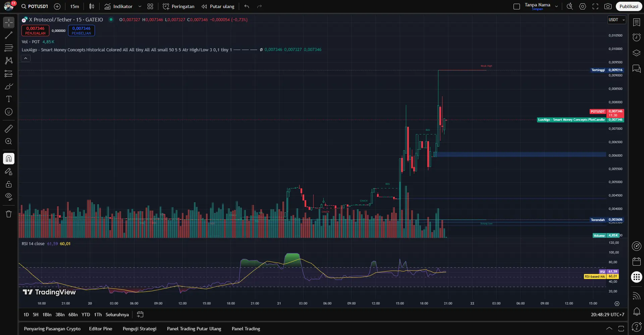Toggle magnet mode

(9, 159)
